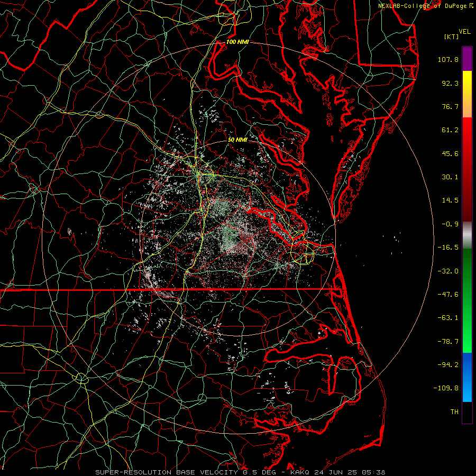Select the -63.1 legend value
The height and width of the screenshot is (476, 476).
click(x=448, y=318)
